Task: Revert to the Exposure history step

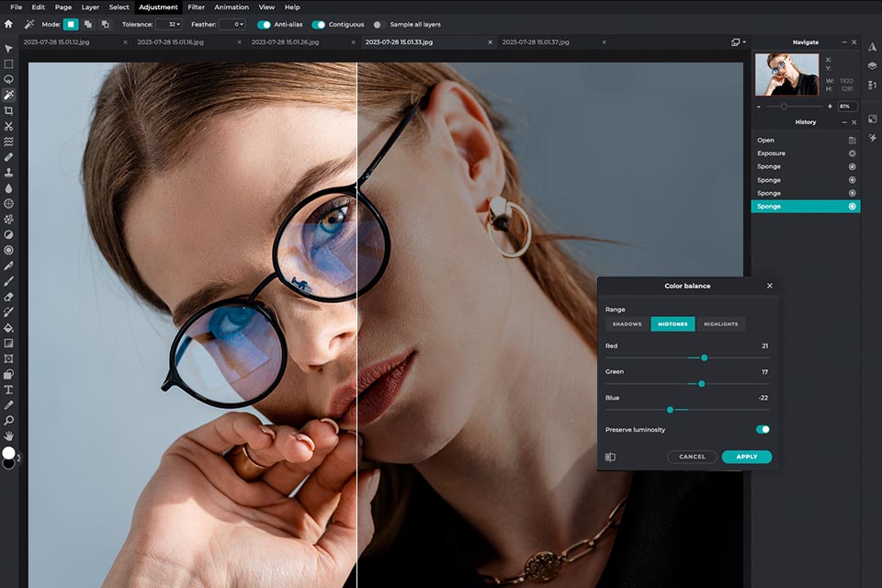Action: 806,153
